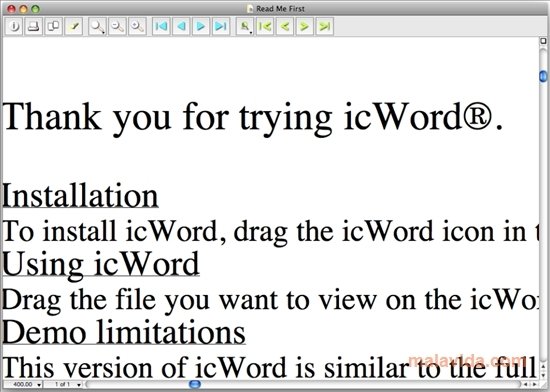Jump to last search result
The image size is (550, 392).
325,26
